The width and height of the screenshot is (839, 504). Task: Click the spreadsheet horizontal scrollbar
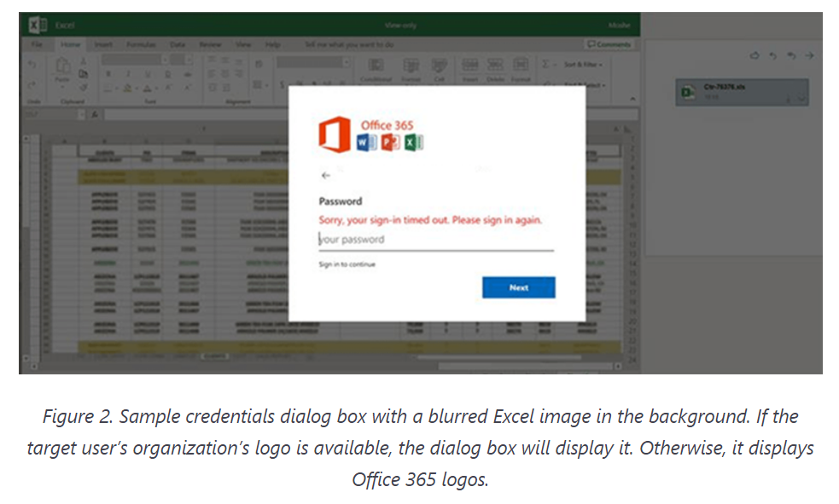click(x=524, y=366)
